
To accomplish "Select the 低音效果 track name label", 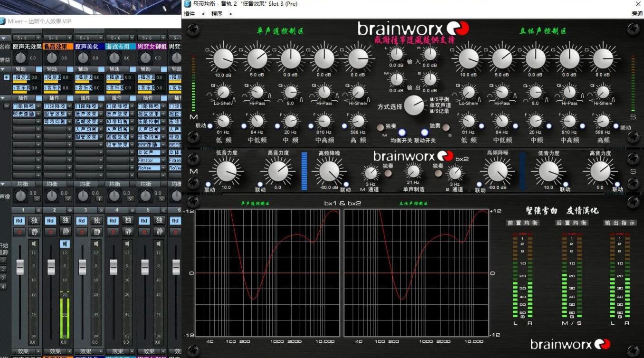I will (x=58, y=47).
